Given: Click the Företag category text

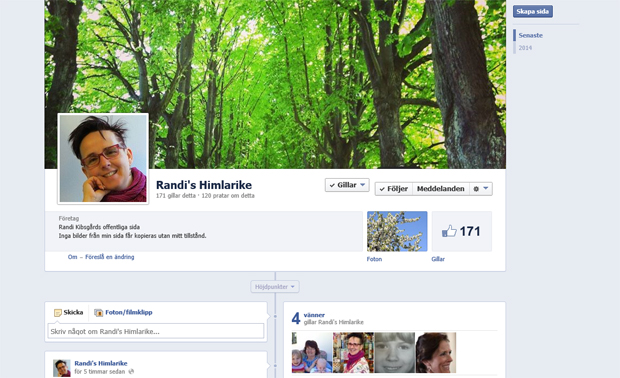Looking at the screenshot, I should 69,218.
